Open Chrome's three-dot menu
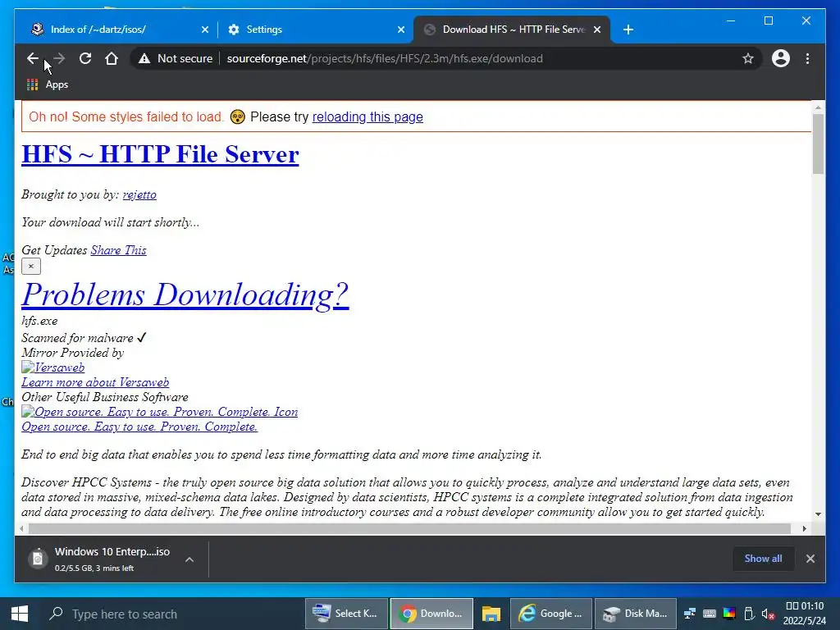The width and height of the screenshot is (840, 630). (x=807, y=58)
